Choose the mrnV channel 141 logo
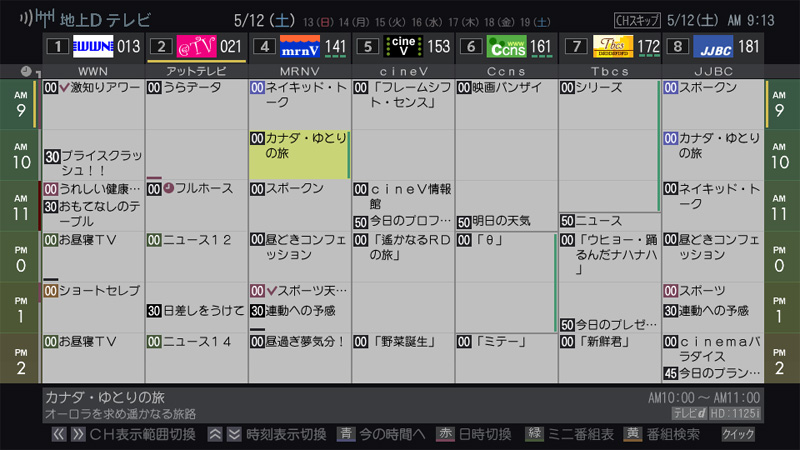This screenshot has width=800, height=450. pyautogui.click(x=299, y=46)
